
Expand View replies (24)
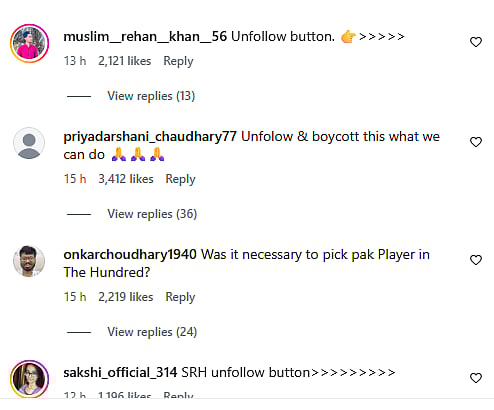(152, 332)
